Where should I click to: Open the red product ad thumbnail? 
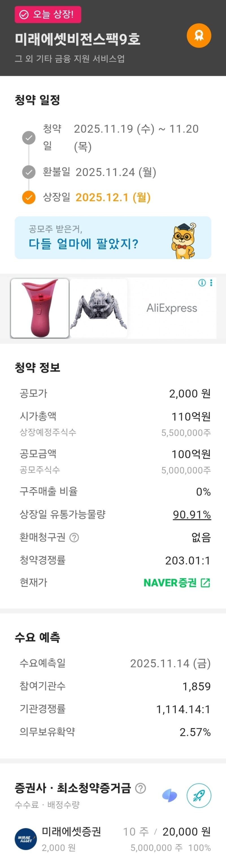point(40,308)
